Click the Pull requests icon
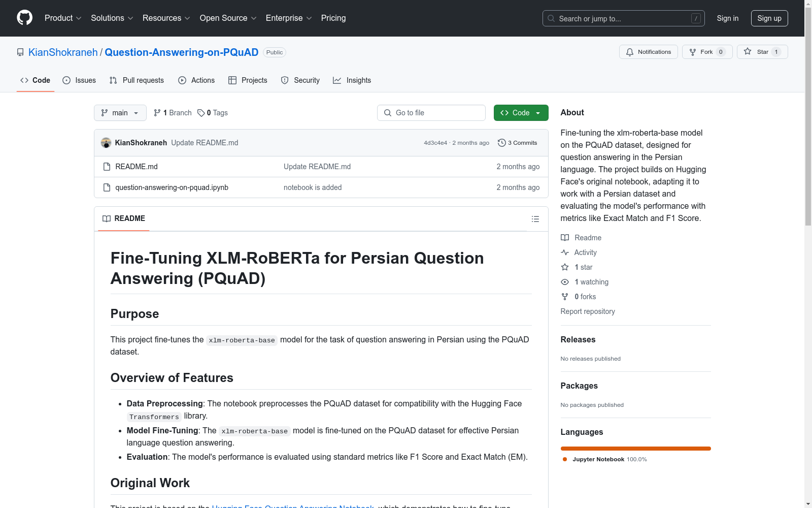Screen dimensions: 812x508 [x=113, y=80]
